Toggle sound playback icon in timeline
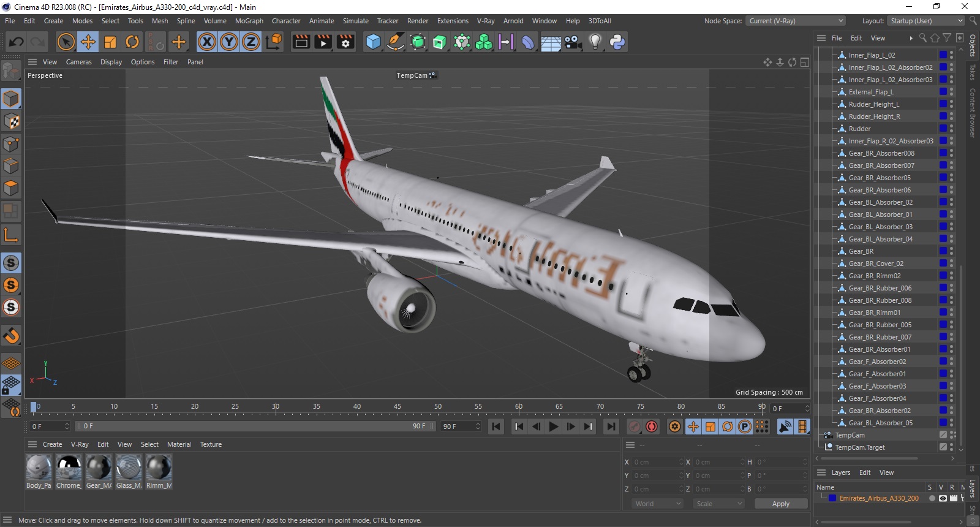This screenshot has height=527, width=980. point(785,427)
